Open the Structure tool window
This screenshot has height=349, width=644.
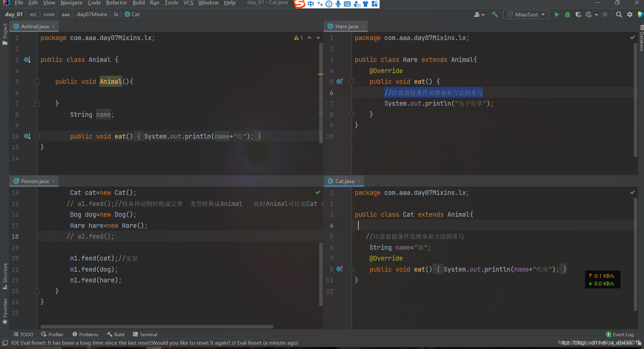[x=5, y=276]
